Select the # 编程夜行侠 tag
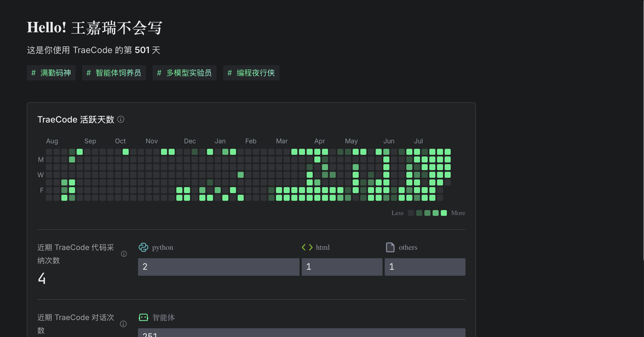This screenshot has width=644, height=337. [x=251, y=73]
